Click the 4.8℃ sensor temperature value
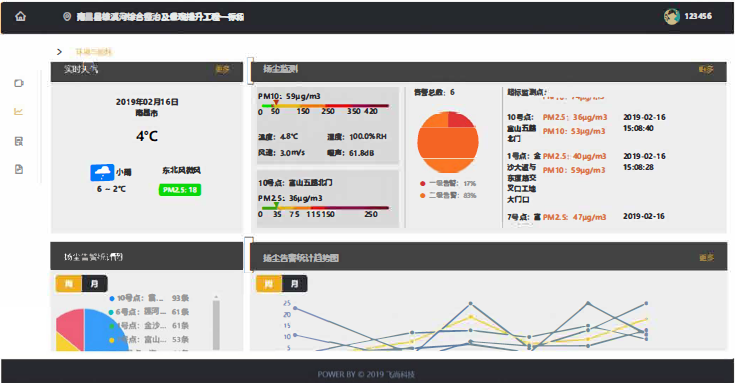 coord(289,136)
